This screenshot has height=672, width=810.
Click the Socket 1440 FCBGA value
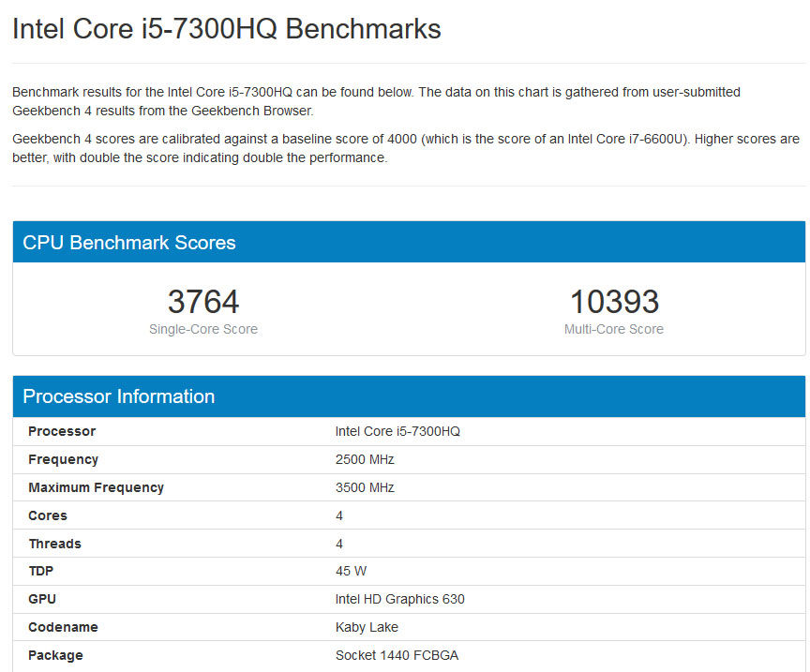(397, 655)
